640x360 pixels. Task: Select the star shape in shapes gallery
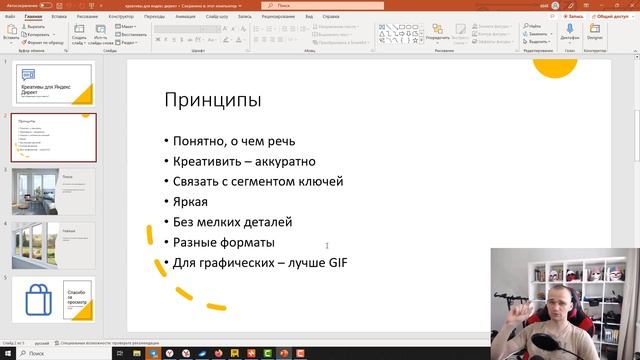[x=415, y=40]
